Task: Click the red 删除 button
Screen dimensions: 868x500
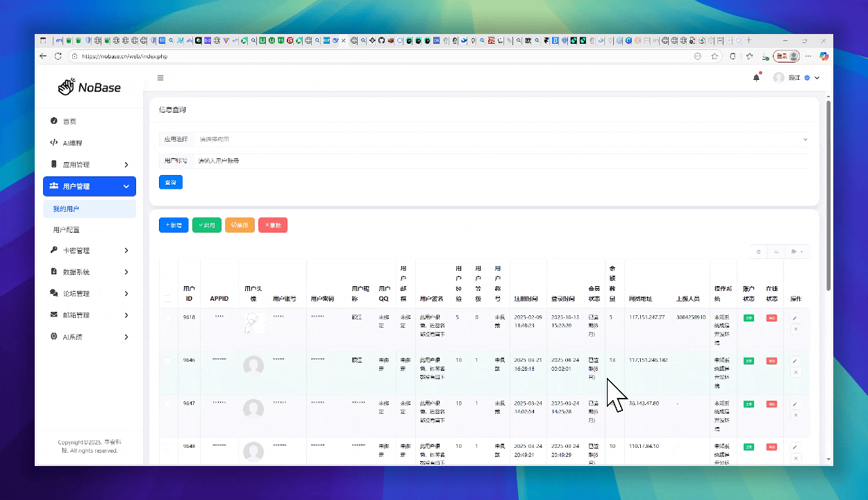Action: 273,226
